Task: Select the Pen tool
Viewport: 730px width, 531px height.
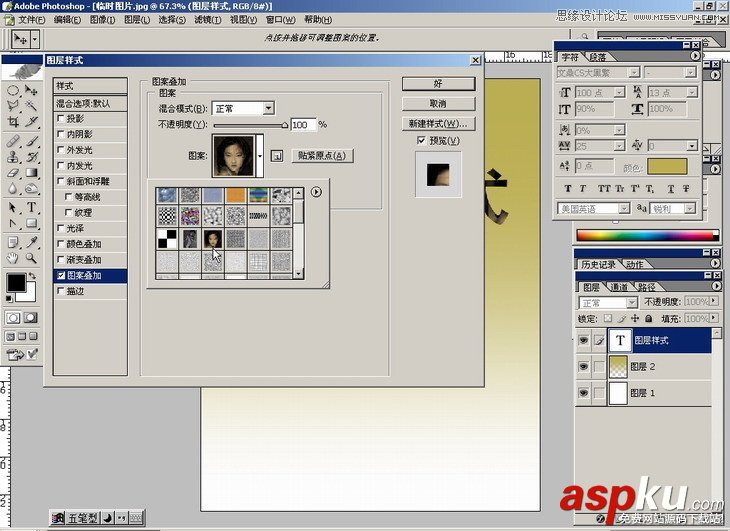Action: point(13,223)
